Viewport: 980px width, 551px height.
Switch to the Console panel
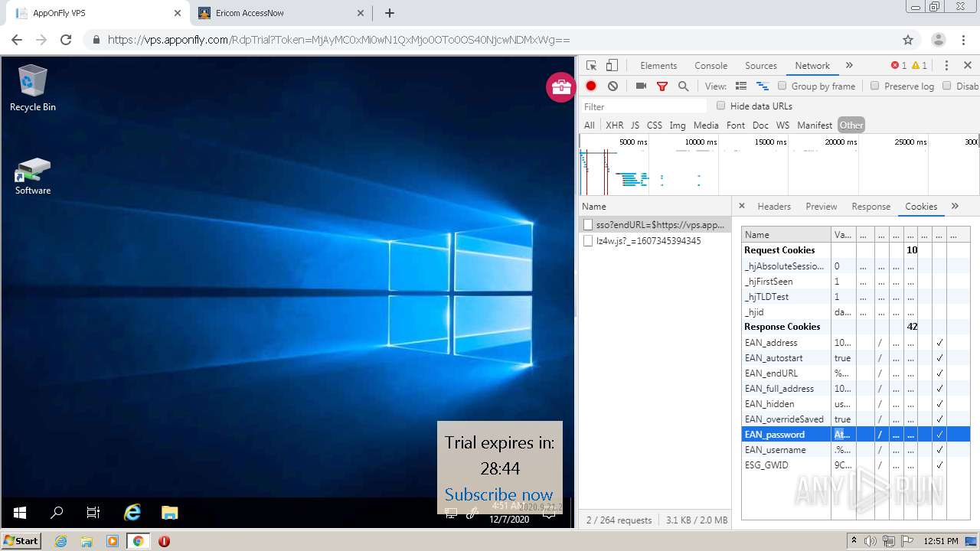click(x=711, y=66)
